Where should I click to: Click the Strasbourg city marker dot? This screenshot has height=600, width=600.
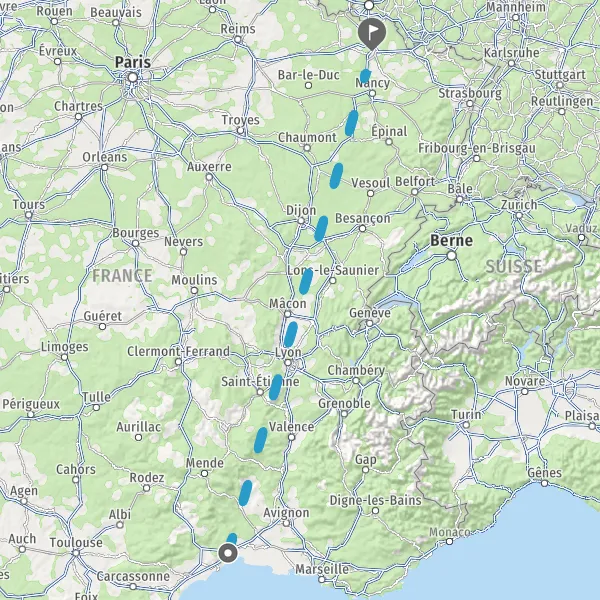470,104
